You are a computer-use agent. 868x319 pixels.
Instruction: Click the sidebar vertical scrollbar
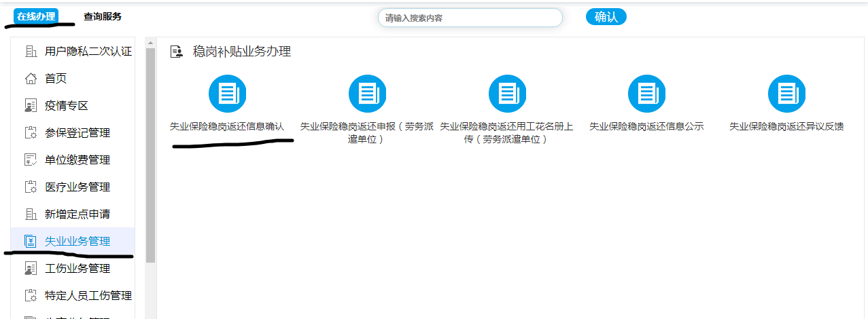[151, 156]
